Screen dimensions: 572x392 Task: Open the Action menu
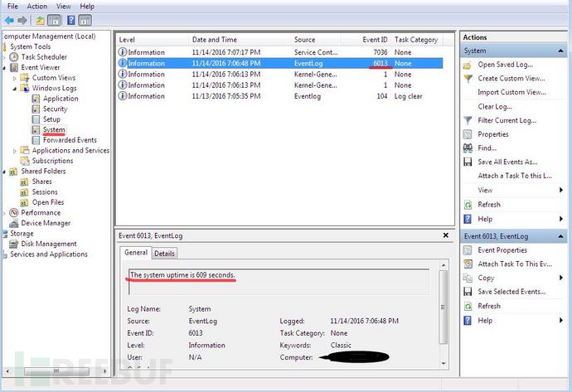36,6
